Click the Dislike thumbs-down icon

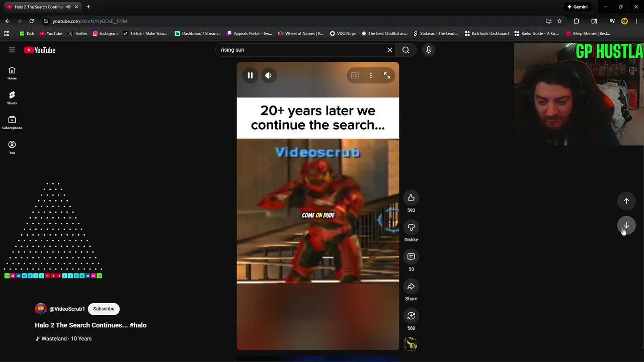pyautogui.click(x=411, y=227)
